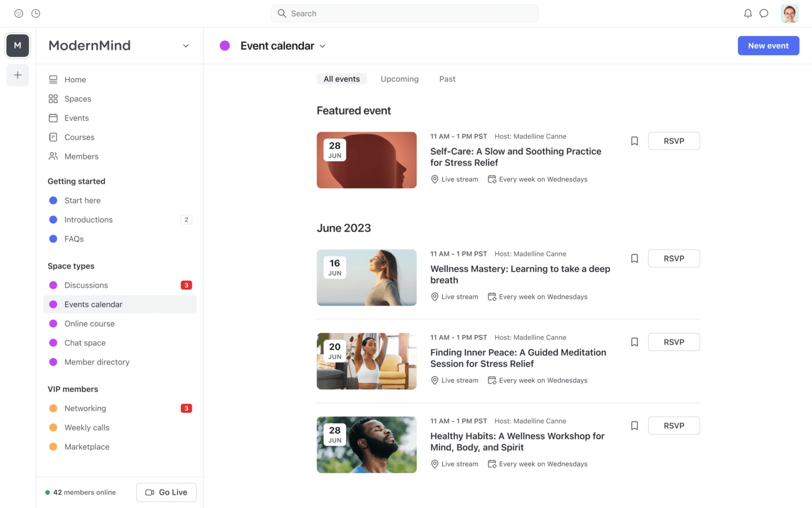
Task: Click the Courses icon
Action: tap(53, 137)
